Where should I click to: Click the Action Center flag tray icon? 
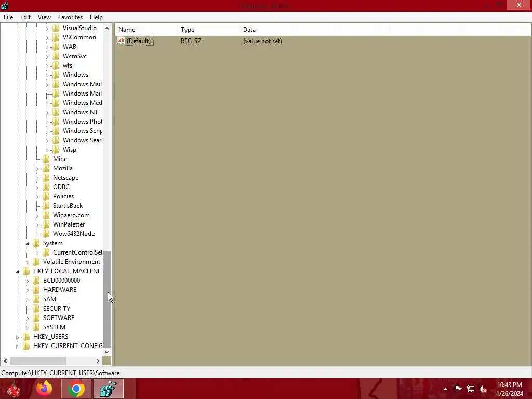[458, 389]
